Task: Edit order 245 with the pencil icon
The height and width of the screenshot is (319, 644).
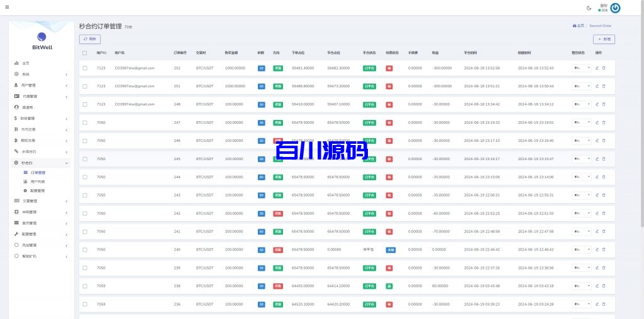Action: tap(597, 159)
